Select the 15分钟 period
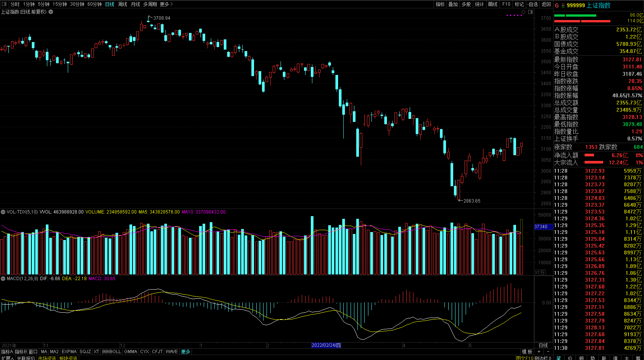 [60, 4]
